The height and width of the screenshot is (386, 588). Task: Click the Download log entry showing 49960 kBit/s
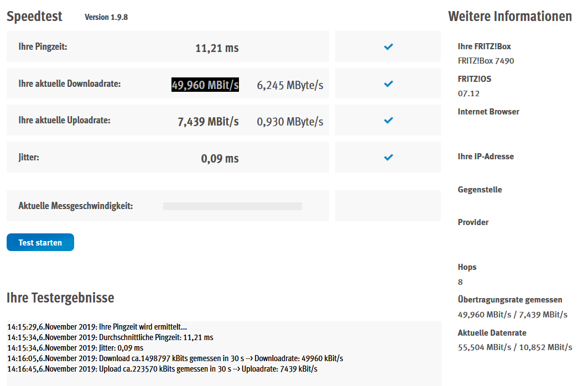[175, 358]
